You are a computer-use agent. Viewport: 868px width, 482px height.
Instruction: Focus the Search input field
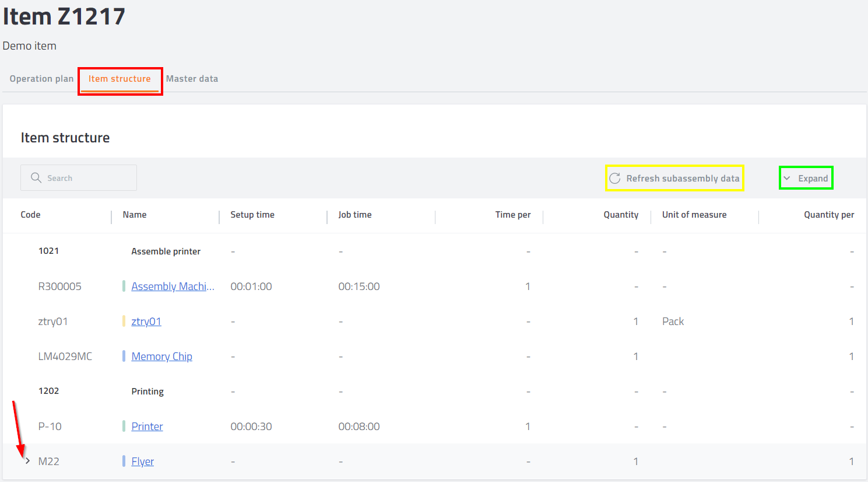[x=79, y=177]
